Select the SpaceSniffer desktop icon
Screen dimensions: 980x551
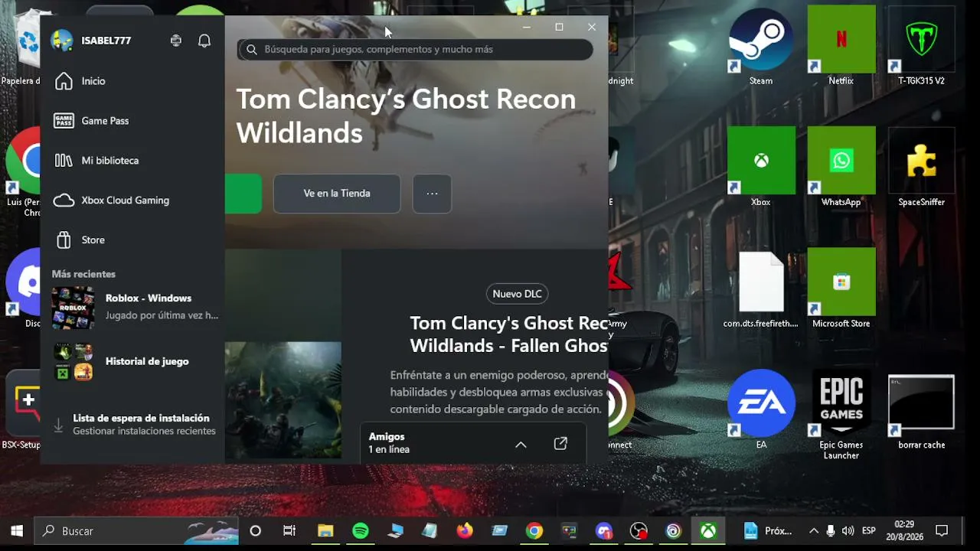pyautogui.click(x=921, y=168)
